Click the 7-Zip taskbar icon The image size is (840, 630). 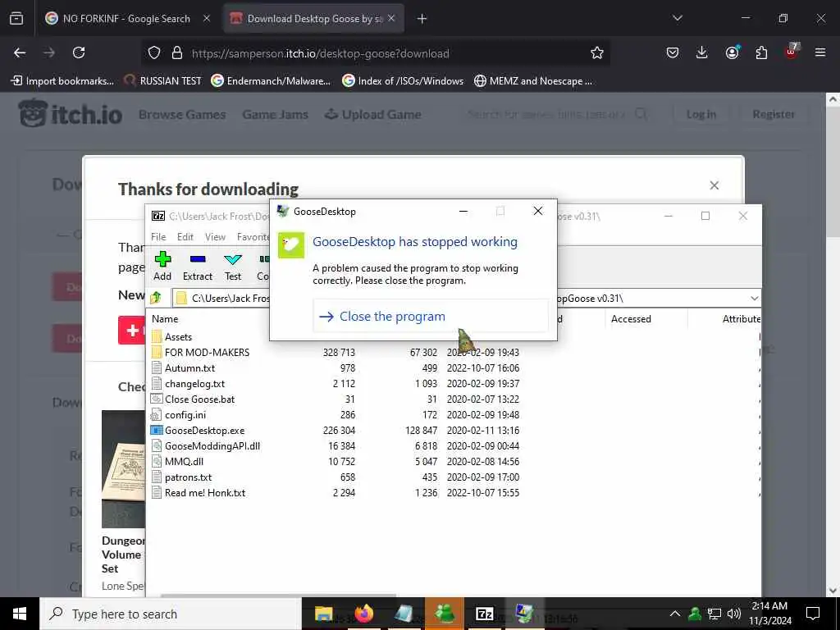[x=484, y=614]
